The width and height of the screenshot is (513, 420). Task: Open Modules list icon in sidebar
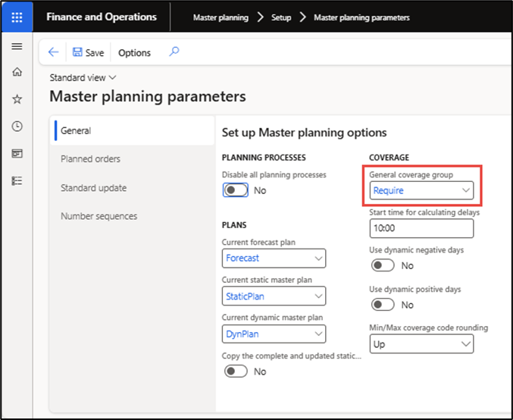click(17, 180)
